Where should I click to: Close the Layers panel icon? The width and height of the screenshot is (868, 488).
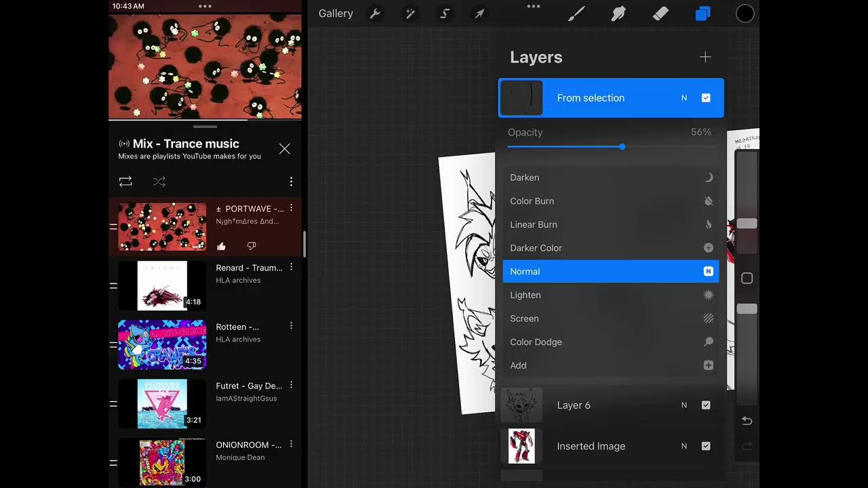pos(703,14)
